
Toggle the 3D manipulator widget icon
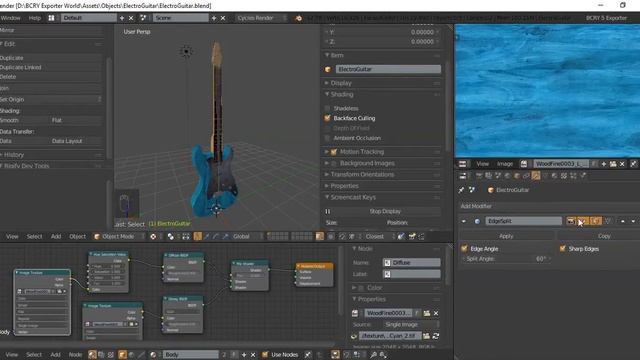198,236
